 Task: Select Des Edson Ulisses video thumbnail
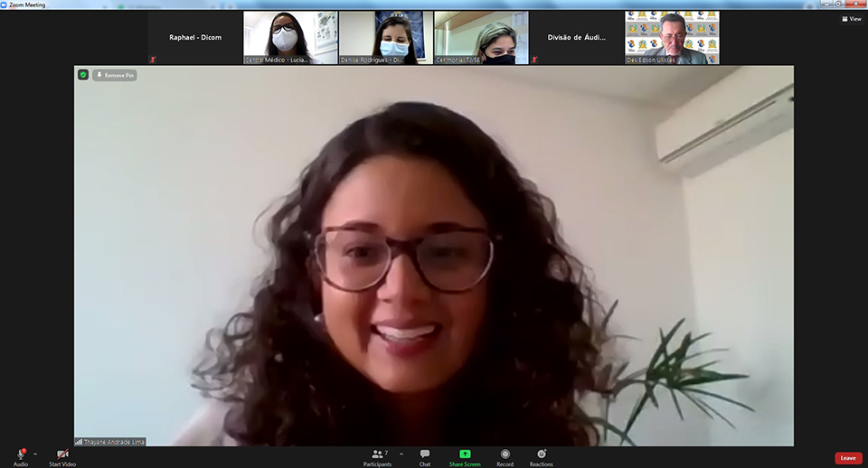[672, 38]
